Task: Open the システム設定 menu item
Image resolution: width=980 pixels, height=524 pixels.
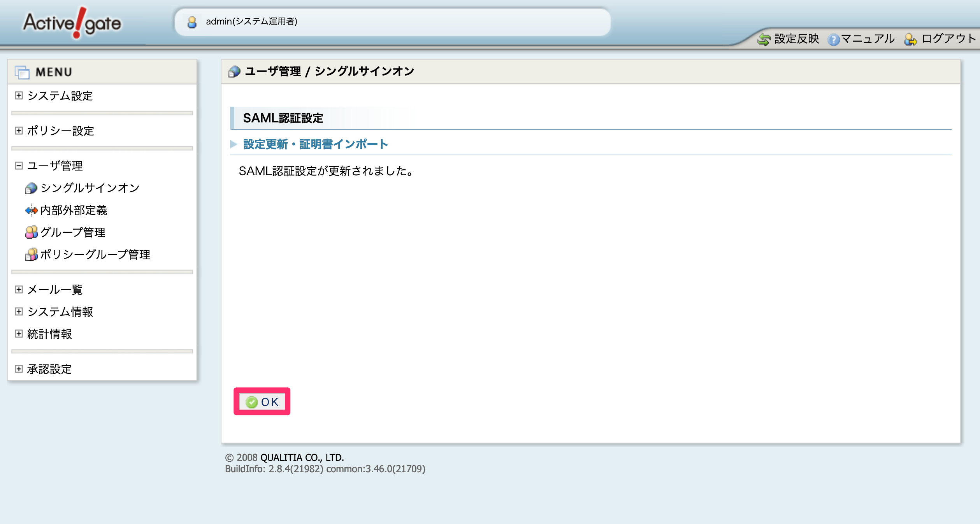Action: pyautogui.click(x=60, y=96)
